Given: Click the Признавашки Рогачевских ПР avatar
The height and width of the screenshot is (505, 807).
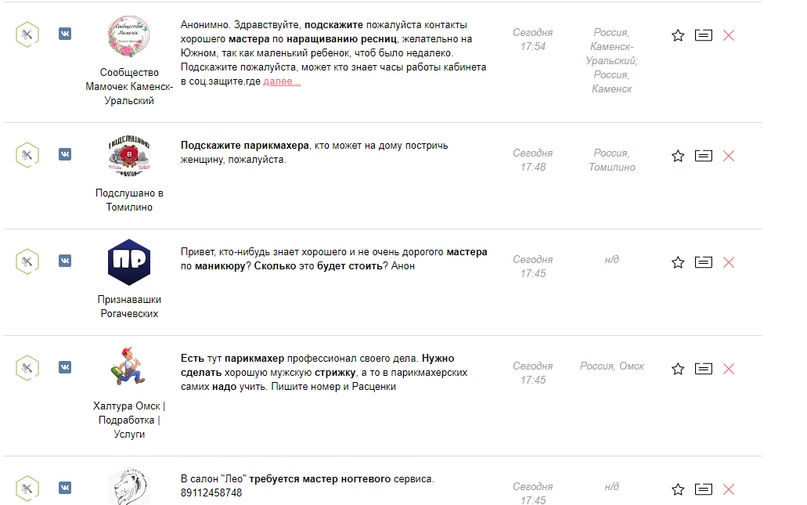Looking at the screenshot, I should coord(129,262).
